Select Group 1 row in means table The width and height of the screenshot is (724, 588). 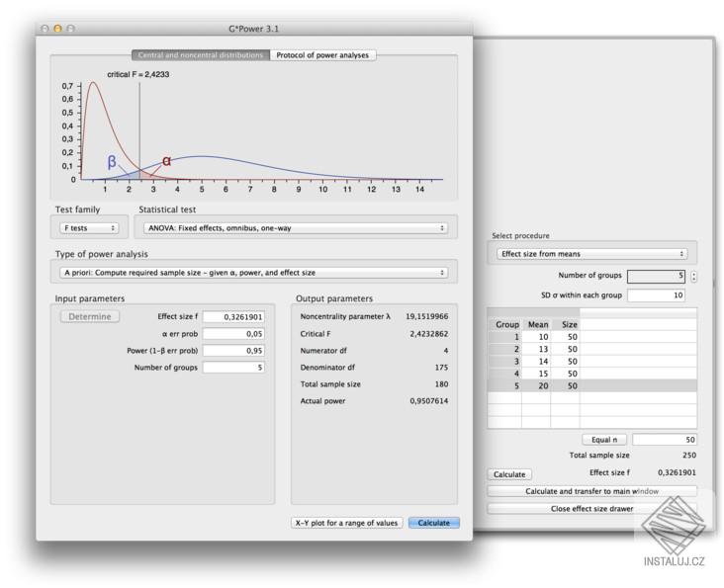coord(591,337)
